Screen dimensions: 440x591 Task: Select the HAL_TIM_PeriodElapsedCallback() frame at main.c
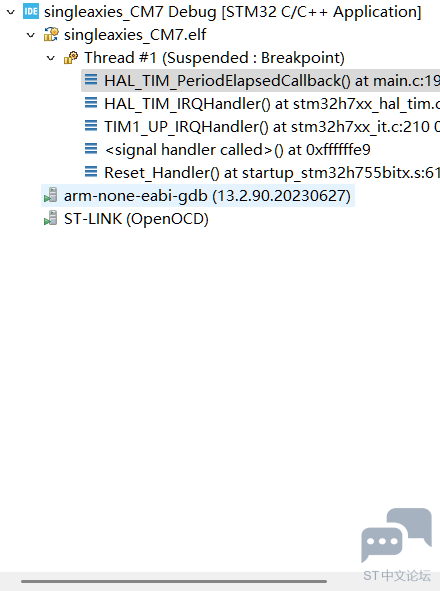[x=261, y=80]
